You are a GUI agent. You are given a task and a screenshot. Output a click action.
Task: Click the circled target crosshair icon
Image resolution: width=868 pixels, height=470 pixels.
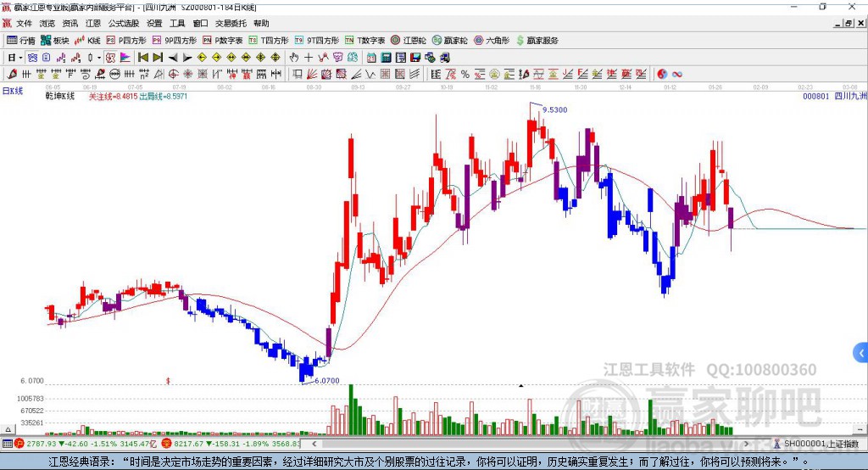coord(173,75)
